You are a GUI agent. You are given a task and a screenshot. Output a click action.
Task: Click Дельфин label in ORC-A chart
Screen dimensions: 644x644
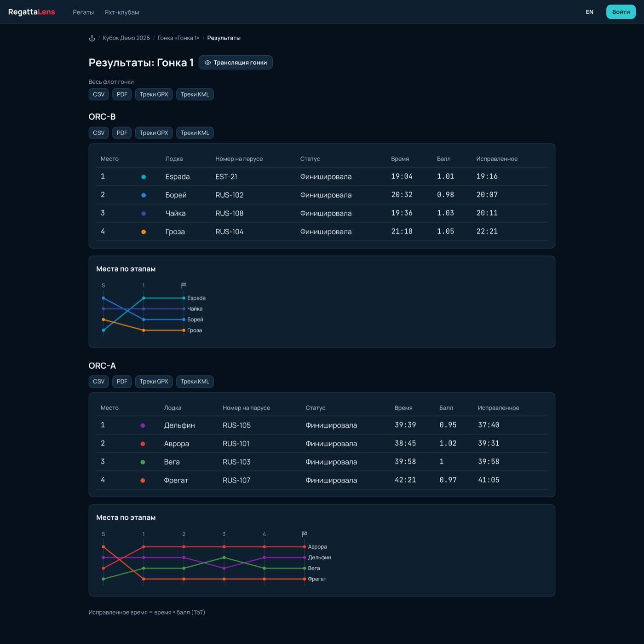(319, 557)
